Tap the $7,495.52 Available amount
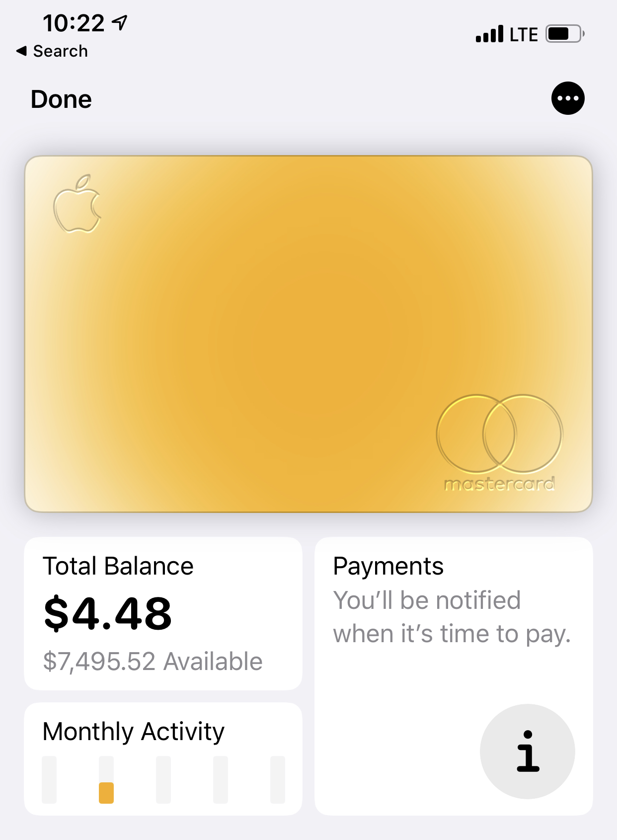Screen dimensions: 617x840 click(x=153, y=662)
